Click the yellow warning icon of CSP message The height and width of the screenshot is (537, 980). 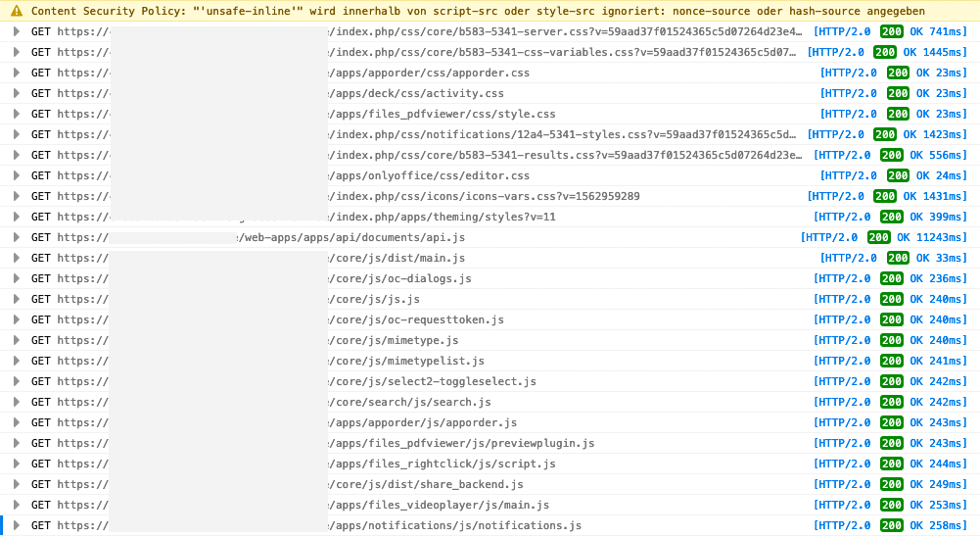click(x=17, y=11)
